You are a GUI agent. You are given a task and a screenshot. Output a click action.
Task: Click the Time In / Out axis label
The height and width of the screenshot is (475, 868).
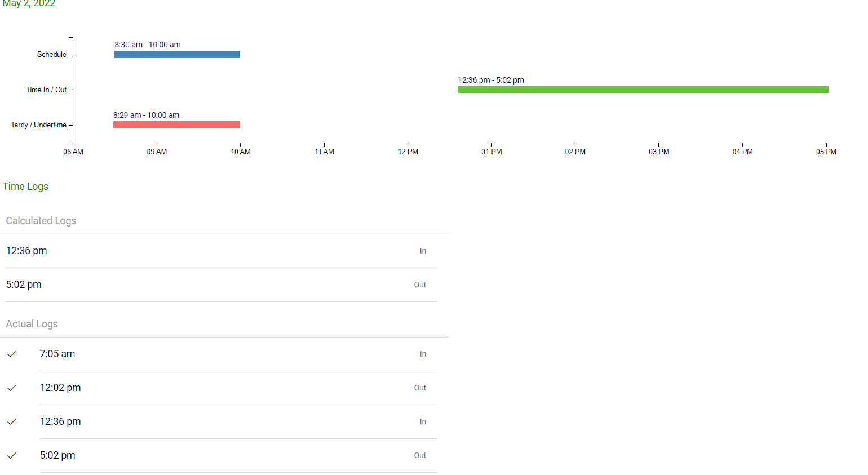(46, 90)
